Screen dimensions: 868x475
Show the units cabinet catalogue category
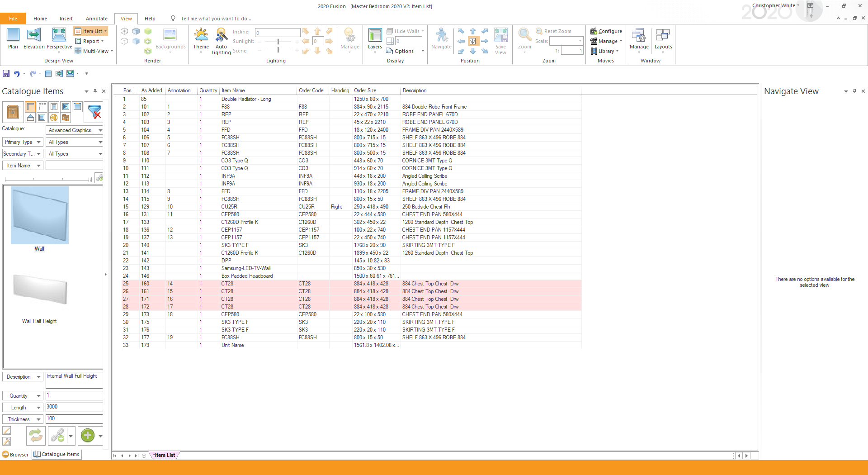pyautogui.click(x=13, y=112)
